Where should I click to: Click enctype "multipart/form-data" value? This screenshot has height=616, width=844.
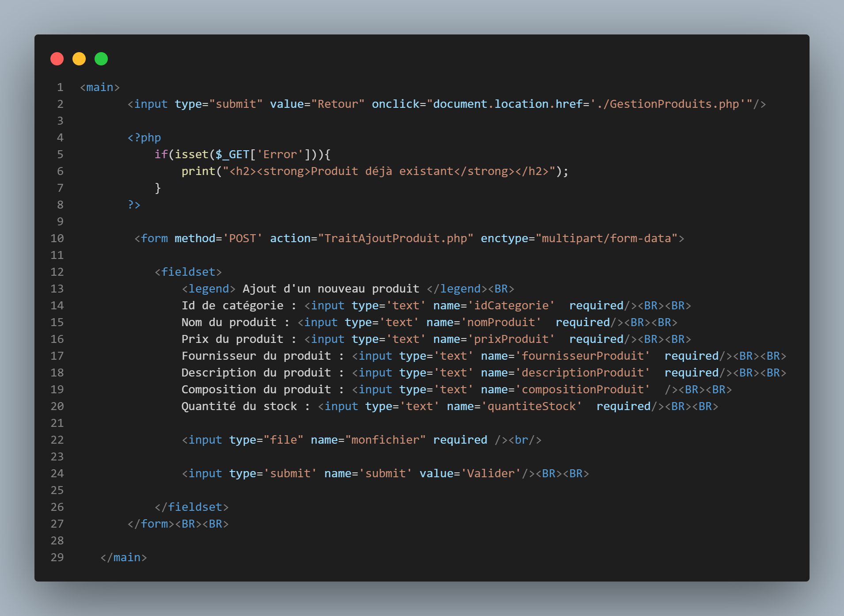tap(606, 239)
